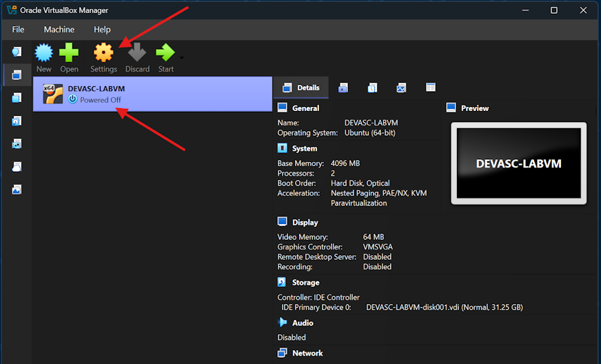Open the Media manager in the sidebar
The width and height of the screenshot is (601, 364).
(x=17, y=121)
